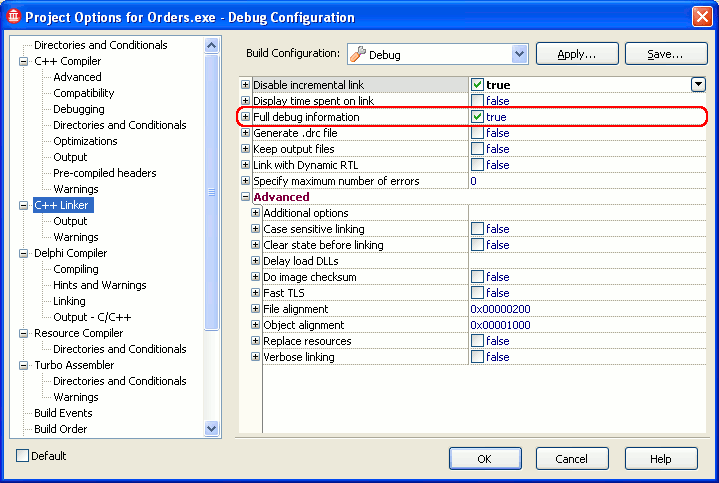This screenshot has height=483, width=719.
Task: Confirm the dialog with OK
Action: (x=484, y=459)
